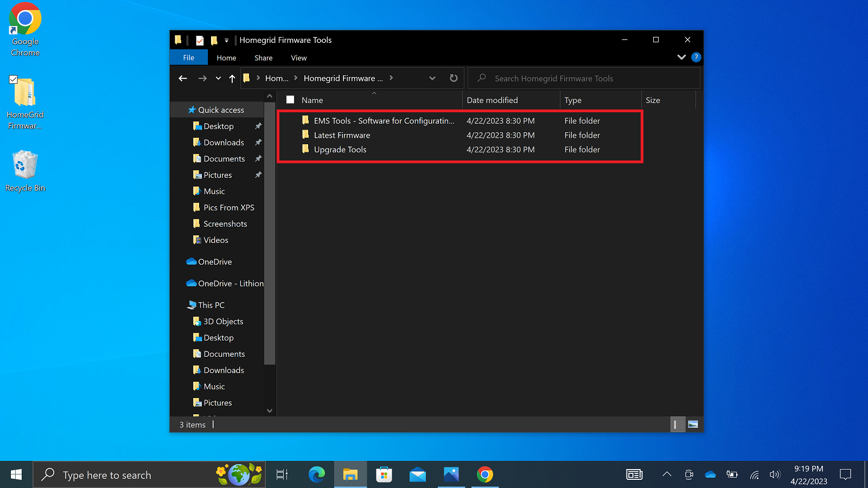Viewport: 868px width, 488px height.
Task: Open Desktop under Quick access
Action: point(219,126)
